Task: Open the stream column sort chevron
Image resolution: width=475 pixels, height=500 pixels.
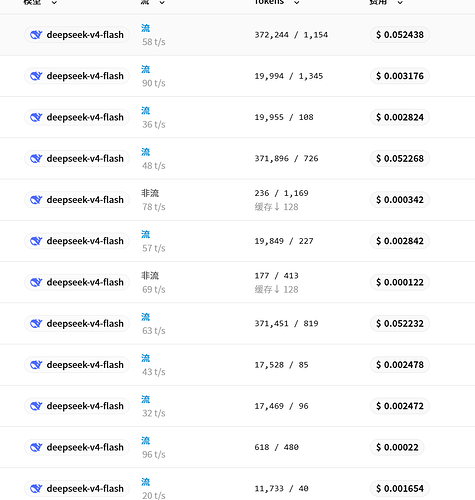Action: pyautogui.click(x=162, y=2)
